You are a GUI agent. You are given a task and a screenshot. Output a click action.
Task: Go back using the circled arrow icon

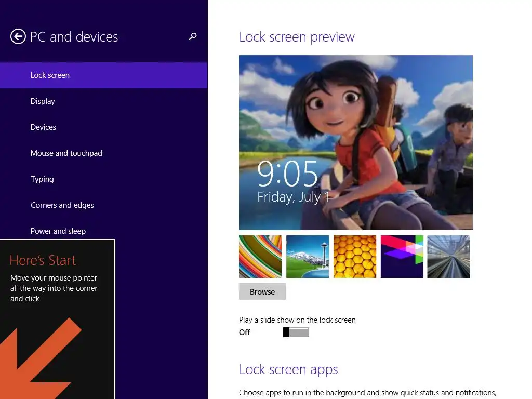(18, 37)
